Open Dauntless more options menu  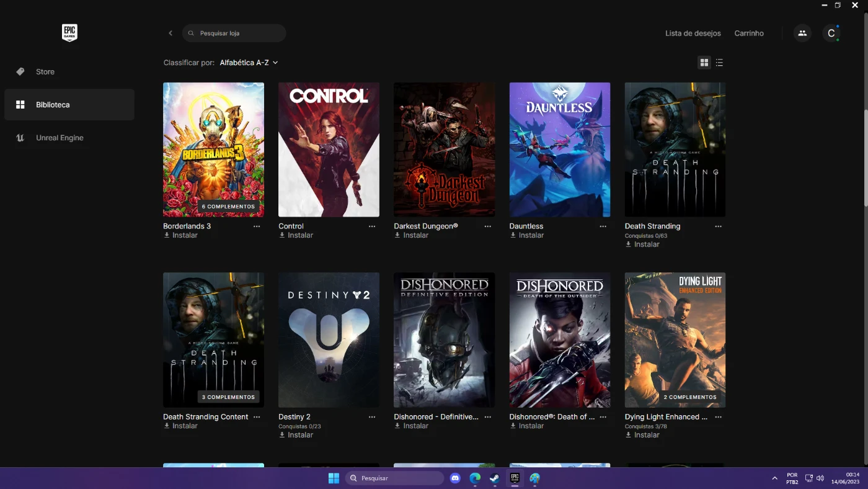pyautogui.click(x=603, y=227)
